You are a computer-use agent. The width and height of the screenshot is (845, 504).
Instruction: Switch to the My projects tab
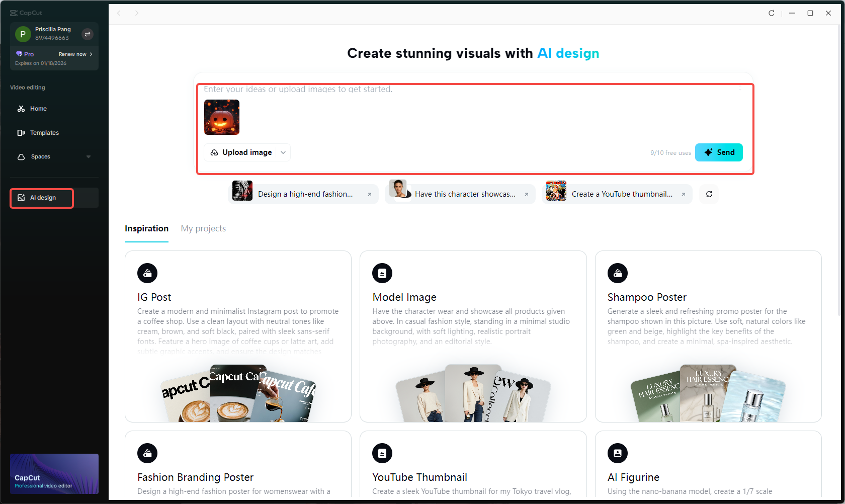tap(203, 228)
